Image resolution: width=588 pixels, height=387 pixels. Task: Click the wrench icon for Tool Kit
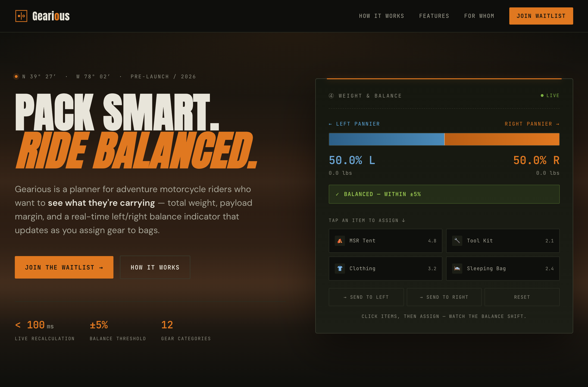(x=457, y=241)
